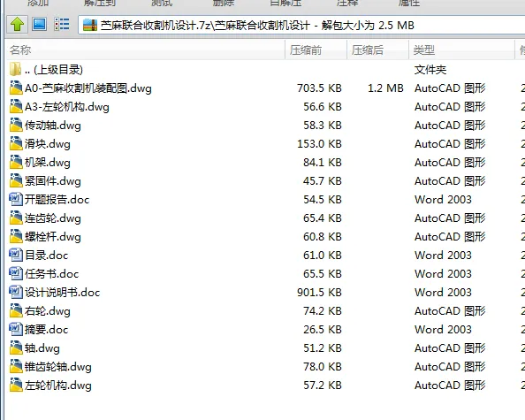
Task: Switch to large icon view button
Action: pyautogui.click(x=39, y=25)
